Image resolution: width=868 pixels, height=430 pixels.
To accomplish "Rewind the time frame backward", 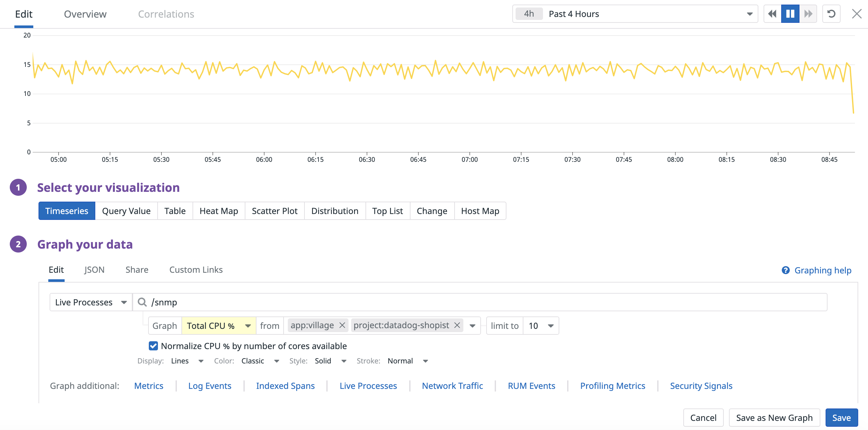I will (772, 14).
